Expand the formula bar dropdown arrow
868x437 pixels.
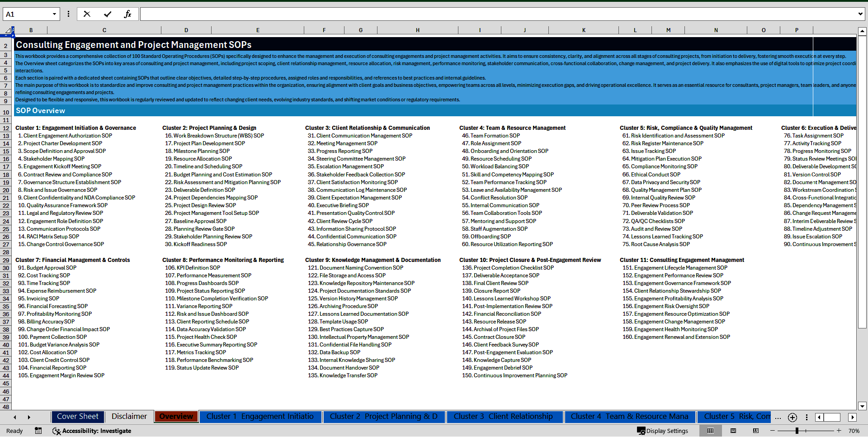coord(860,14)
